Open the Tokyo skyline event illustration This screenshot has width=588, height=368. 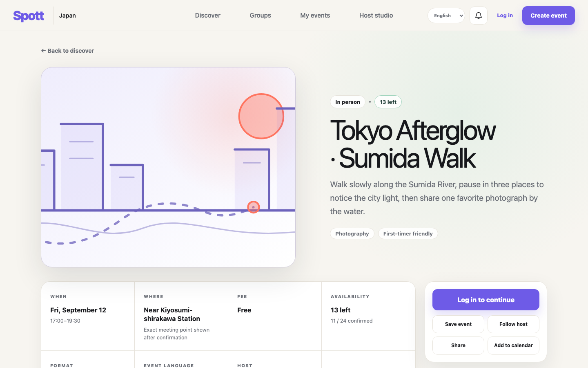168,167
